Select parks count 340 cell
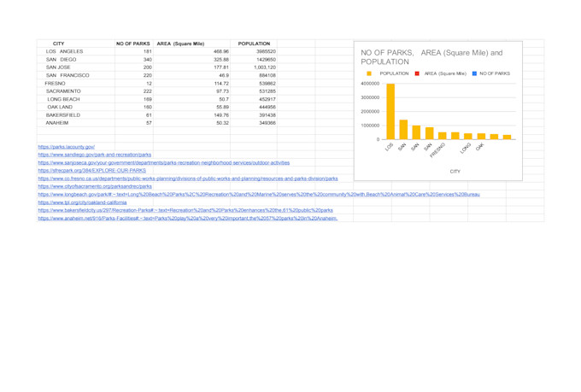Image resolution: width=581 pixels, height=392 pixels. pos(134,59)
